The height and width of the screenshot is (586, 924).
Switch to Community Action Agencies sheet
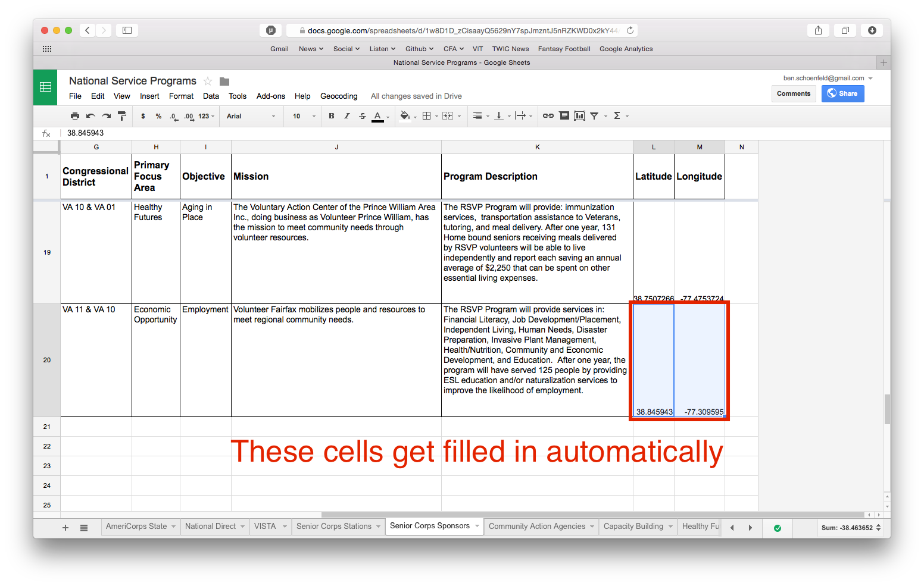coord(537,527)
